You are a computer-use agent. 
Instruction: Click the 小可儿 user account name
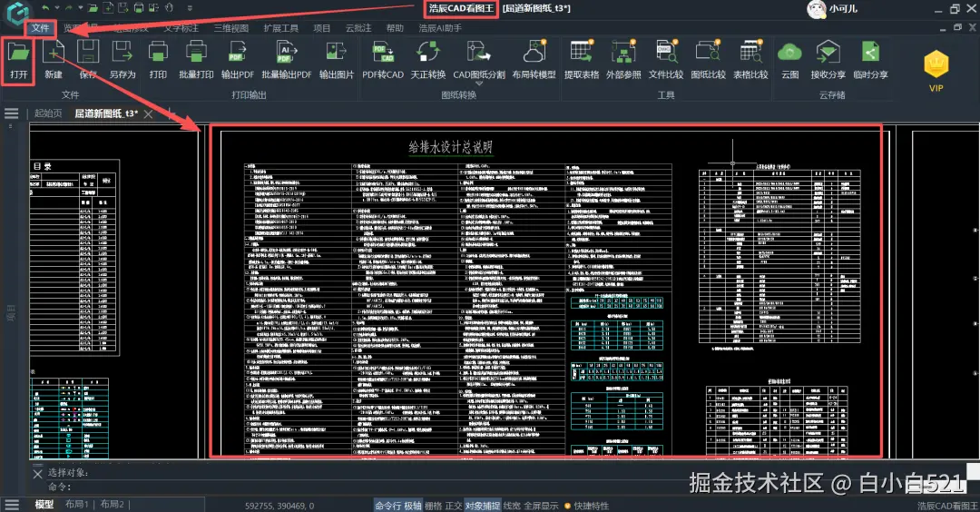click(843, 9)
